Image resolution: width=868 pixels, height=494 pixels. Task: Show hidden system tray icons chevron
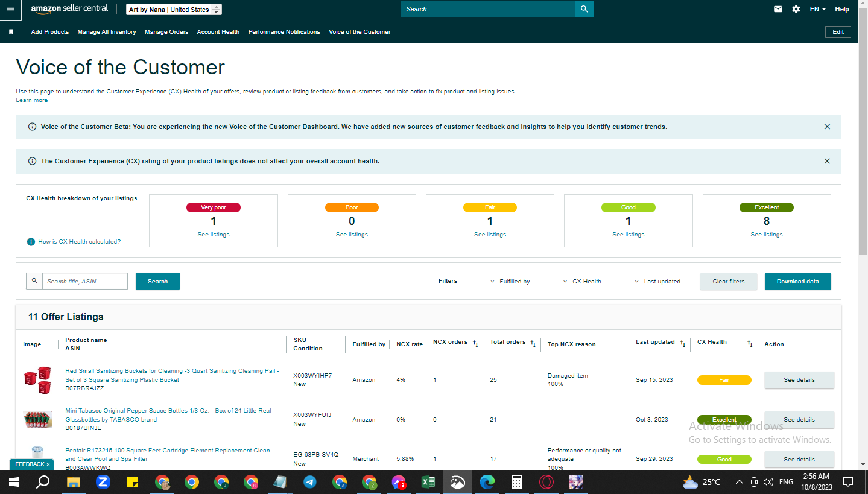pos(739,482)
